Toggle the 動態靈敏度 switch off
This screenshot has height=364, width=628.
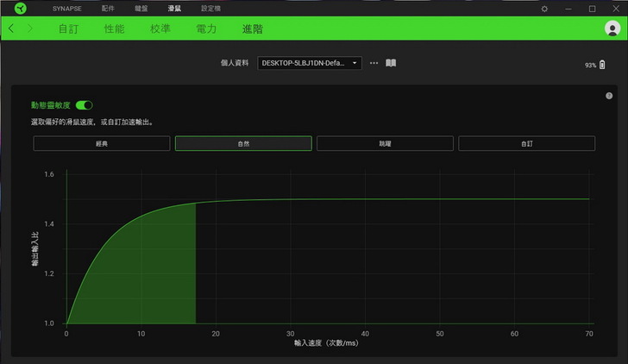[84, 104]
